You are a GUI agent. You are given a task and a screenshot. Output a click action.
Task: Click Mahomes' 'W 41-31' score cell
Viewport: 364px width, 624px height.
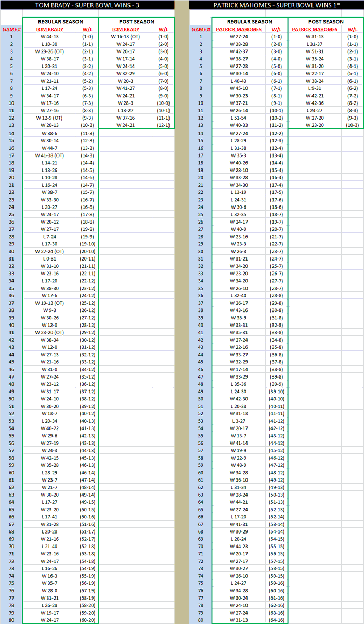coord(239,525)
